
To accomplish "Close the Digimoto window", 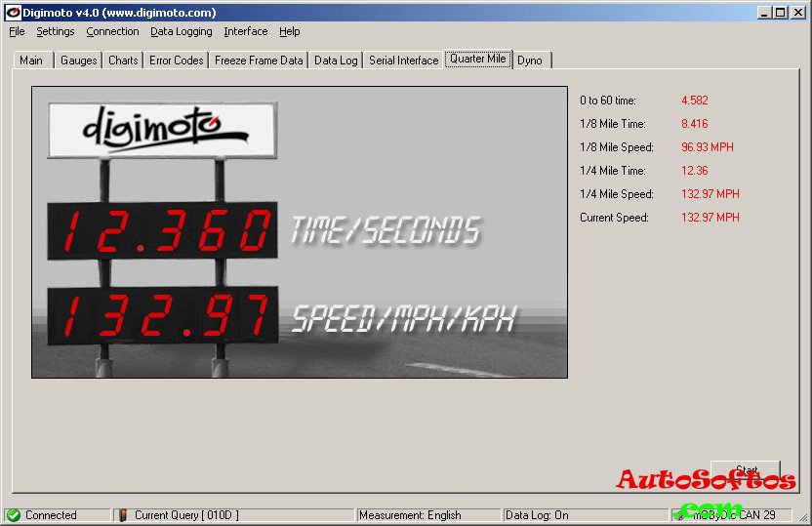I will coord(798,13).
